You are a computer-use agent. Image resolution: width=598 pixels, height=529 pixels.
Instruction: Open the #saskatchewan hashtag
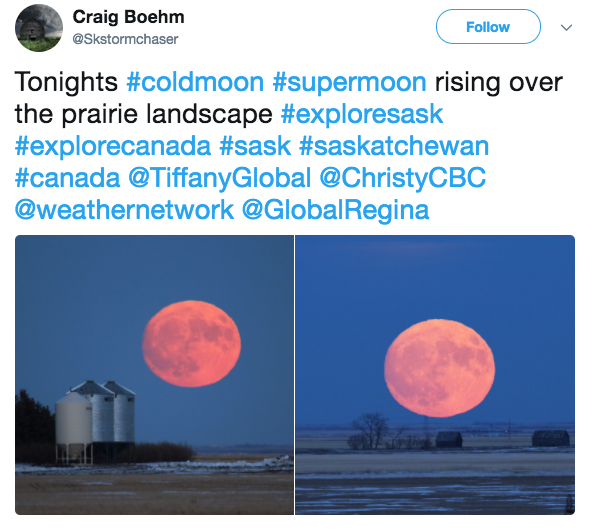pos(394,146)
